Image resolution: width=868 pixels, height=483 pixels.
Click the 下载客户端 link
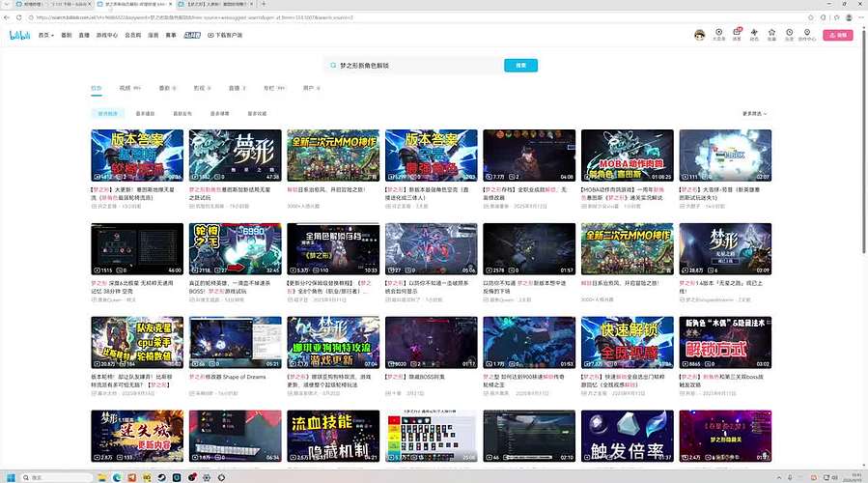[225, 35]
